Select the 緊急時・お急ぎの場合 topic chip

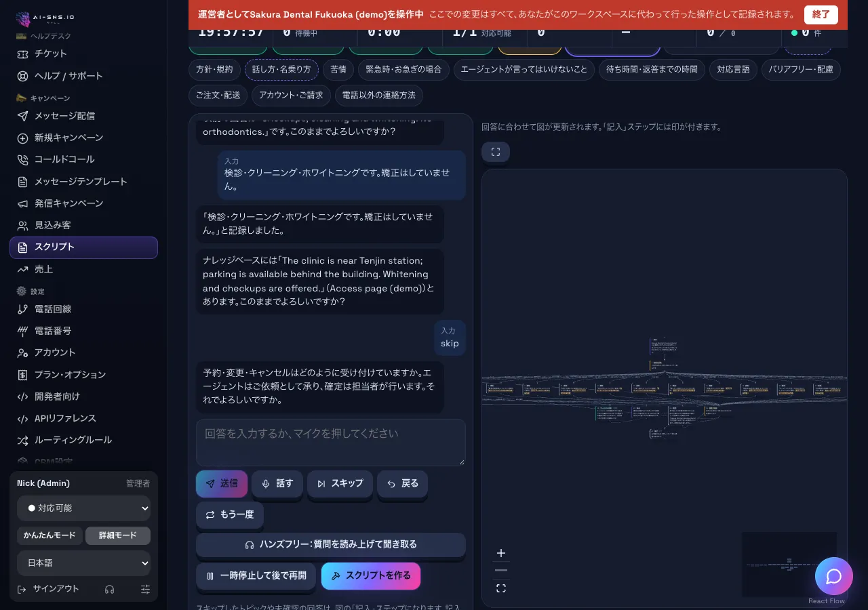(x=403, y=69)
